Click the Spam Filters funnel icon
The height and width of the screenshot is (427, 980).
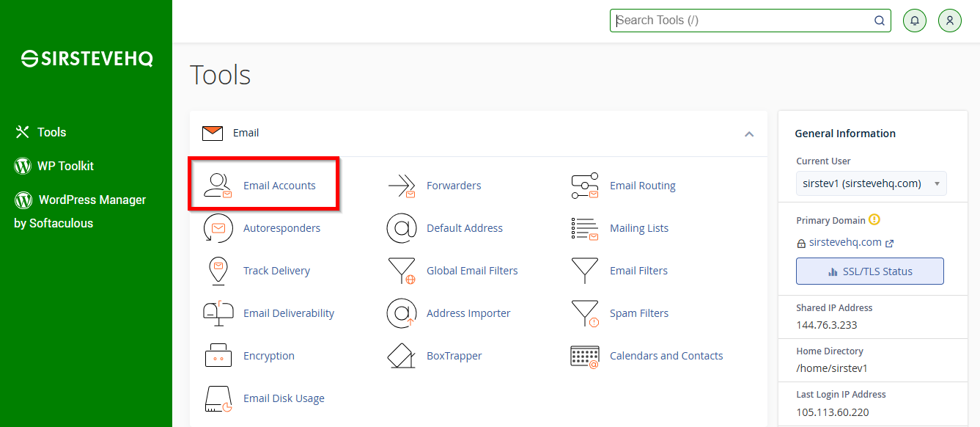[584, 313]
